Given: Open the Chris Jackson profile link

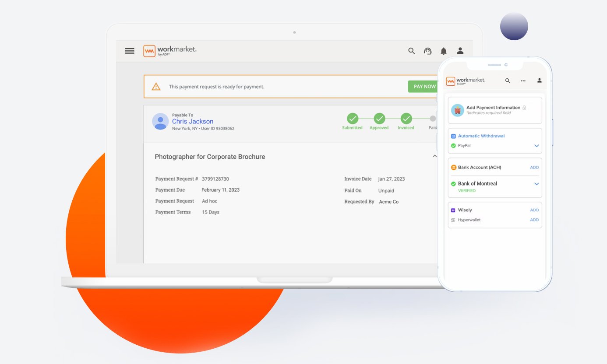Looking at the screenshot, I should click(193, 121).
